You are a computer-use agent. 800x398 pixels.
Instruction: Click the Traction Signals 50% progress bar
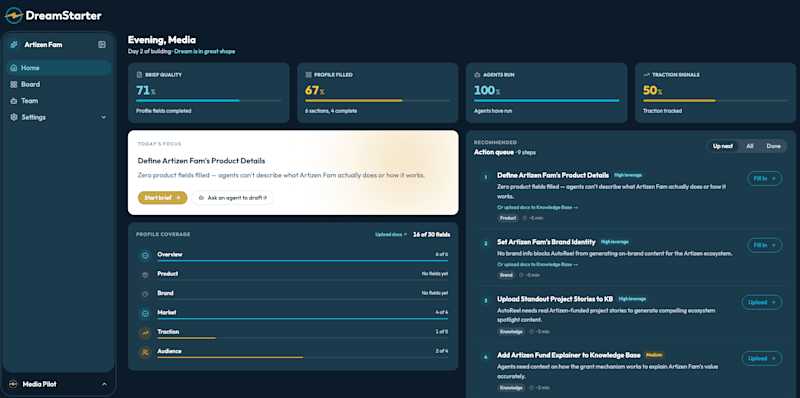pos(715,101)
